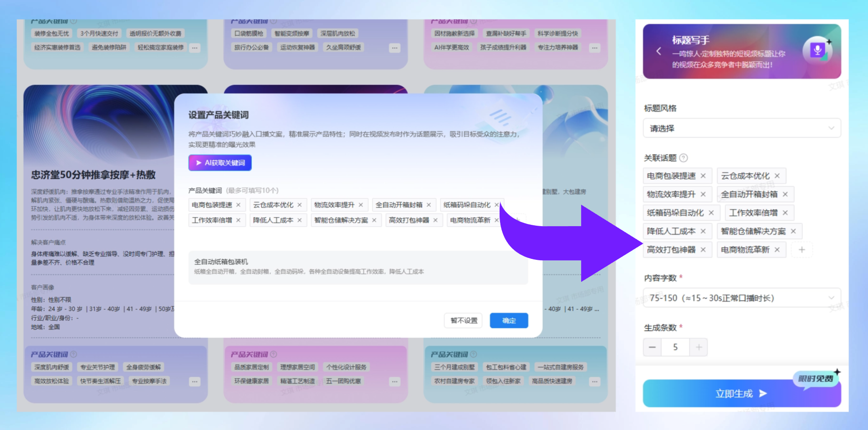Click the 生成条数 value field showing 5
Viewport: 868px width, 430px height.
point(676,347)
